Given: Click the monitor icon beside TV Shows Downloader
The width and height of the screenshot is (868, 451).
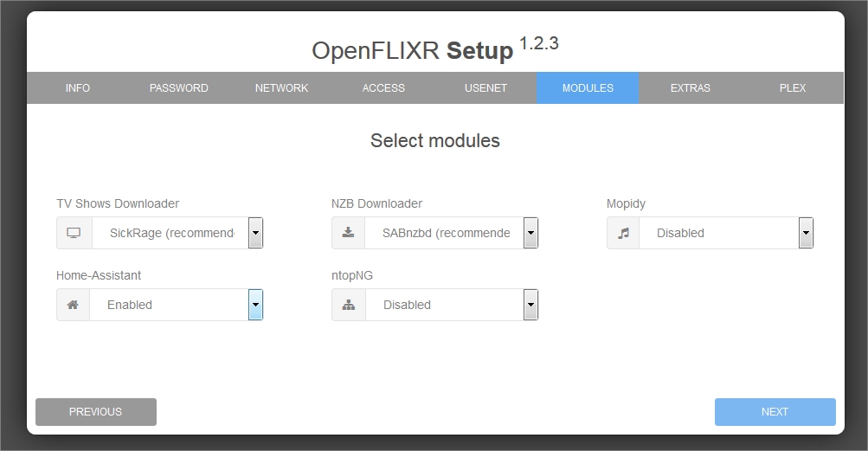Looking at the screenshot, I should click(74, 233).
